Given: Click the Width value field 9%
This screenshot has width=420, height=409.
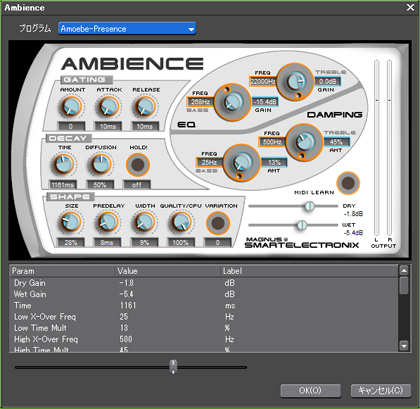Looking at the screenshot, I should click(x=144, y=242).
